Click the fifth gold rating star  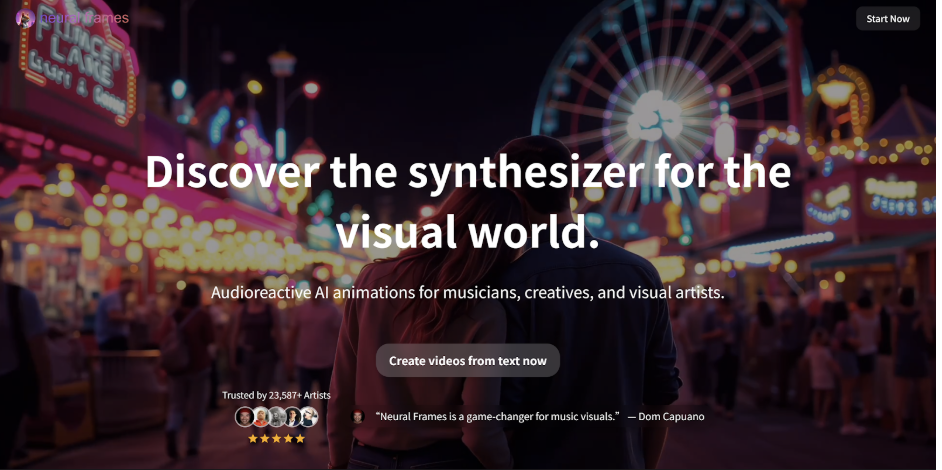coord(299,438)
